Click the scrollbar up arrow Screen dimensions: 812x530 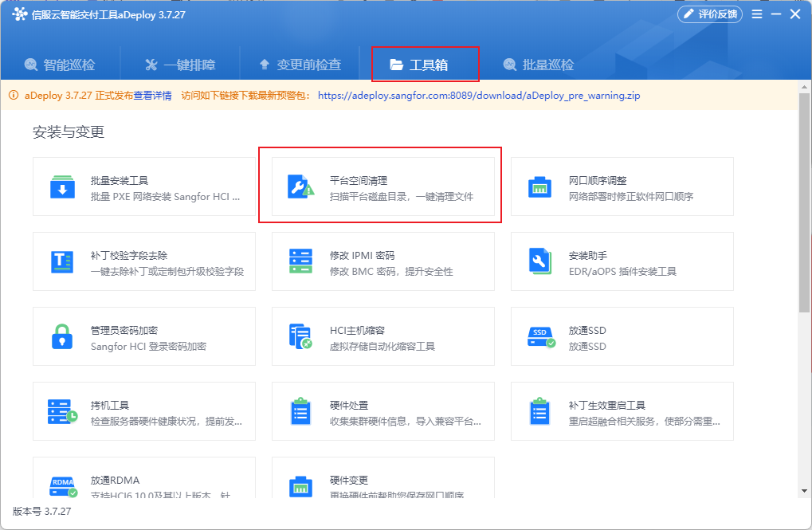click(804, 87)
